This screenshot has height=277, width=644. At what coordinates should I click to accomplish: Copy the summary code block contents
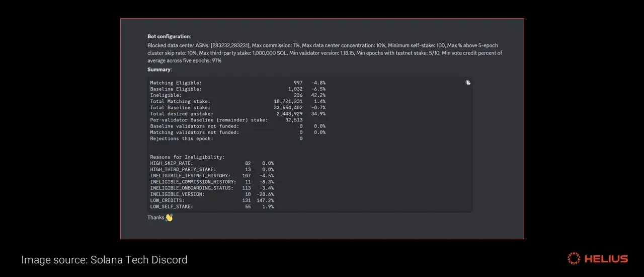(468, 83)
